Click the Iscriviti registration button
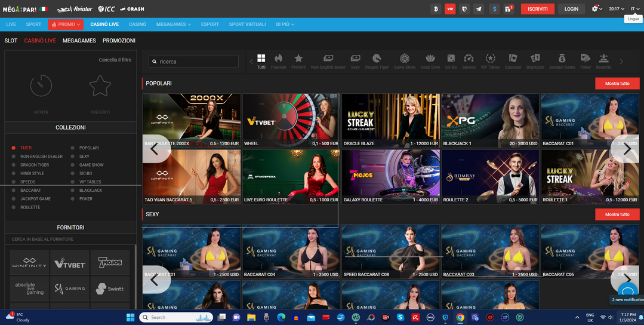This screenshot has height=325, width=644. 538,8
